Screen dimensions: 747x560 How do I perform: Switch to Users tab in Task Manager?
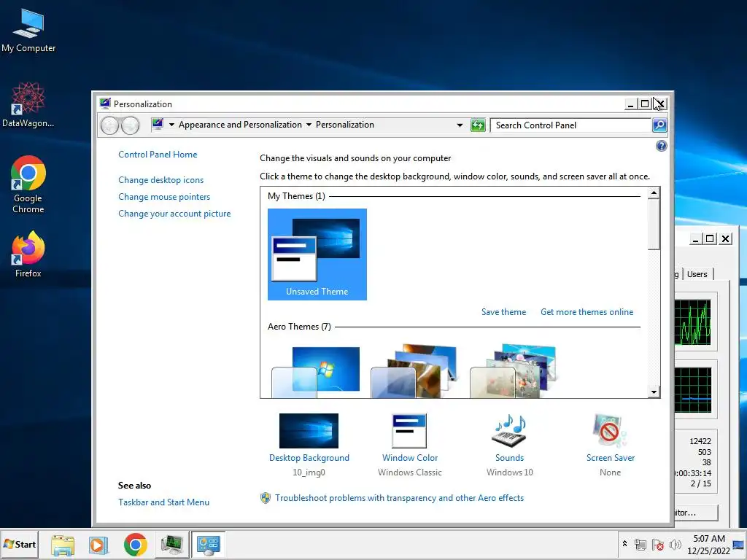(x=697, y=274)
